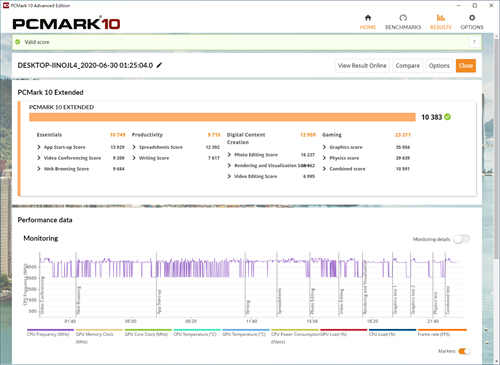Screen dimensions: 500x365
Task: Toggle CPU Temperature legend series
Action: pos(196,333)
